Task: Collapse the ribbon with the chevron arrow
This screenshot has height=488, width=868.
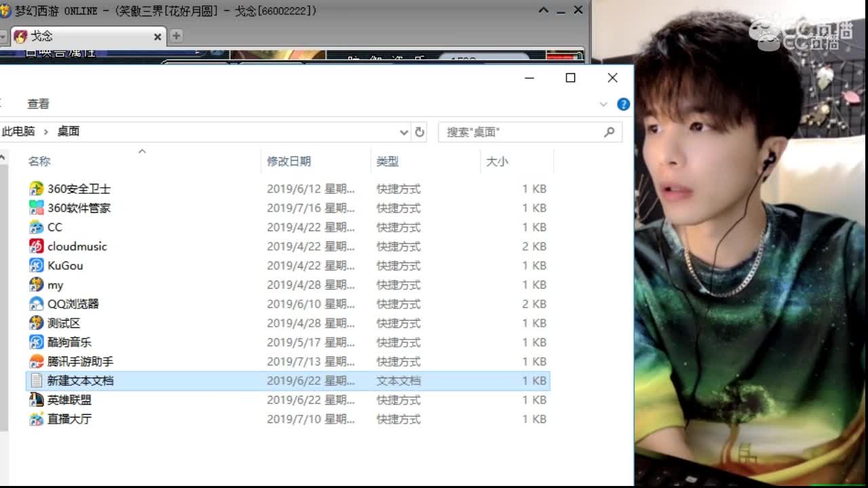Action: point(604,104)
